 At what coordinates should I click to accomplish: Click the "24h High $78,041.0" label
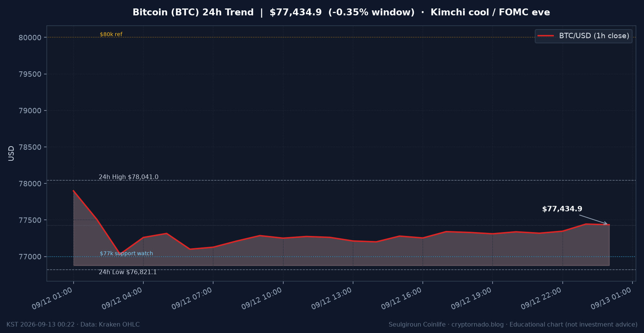point(128,177)
